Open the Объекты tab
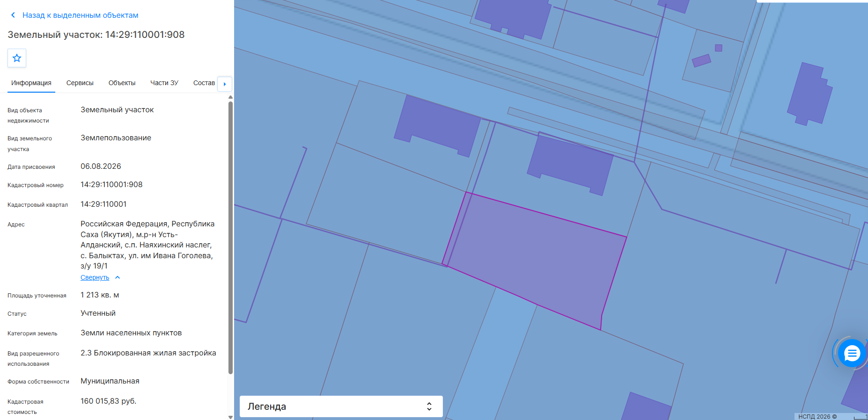 [x=122, y=83]
